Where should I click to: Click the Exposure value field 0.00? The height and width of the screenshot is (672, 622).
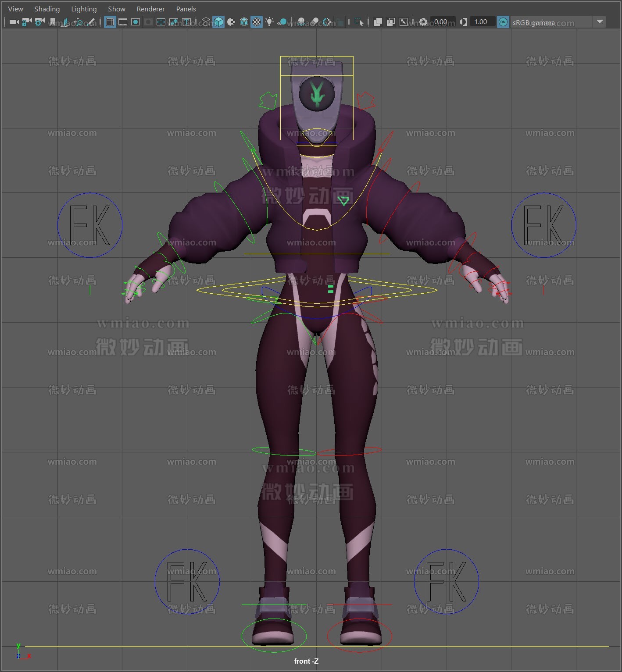click(x=441, y=22)
